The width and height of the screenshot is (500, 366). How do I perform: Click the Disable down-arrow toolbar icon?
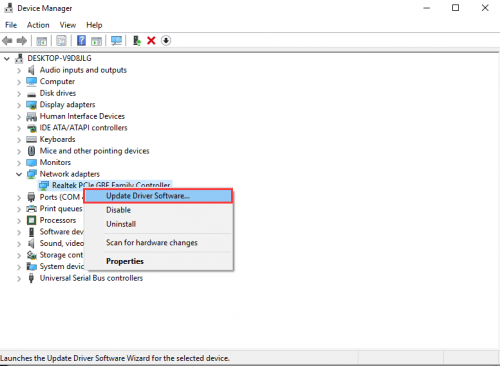[166, 41]
